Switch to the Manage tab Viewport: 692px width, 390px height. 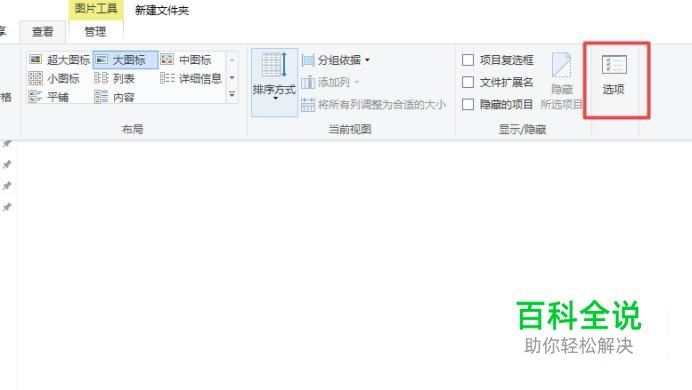[x=95, y=32]
